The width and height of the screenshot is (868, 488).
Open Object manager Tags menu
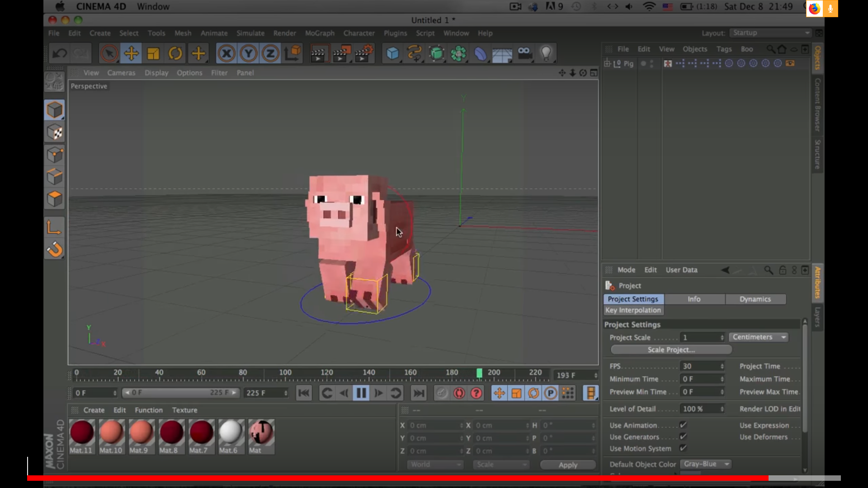pyautogui.click(x=724, y=49)
